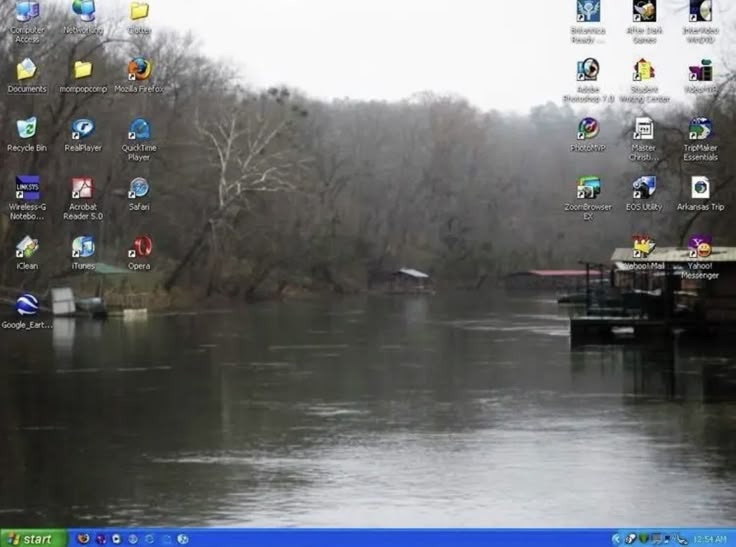Image resolution: width=736 pixels, height=547 pixels.
Task: Click the Google Earth desktop icon
Action: (27, 305)
